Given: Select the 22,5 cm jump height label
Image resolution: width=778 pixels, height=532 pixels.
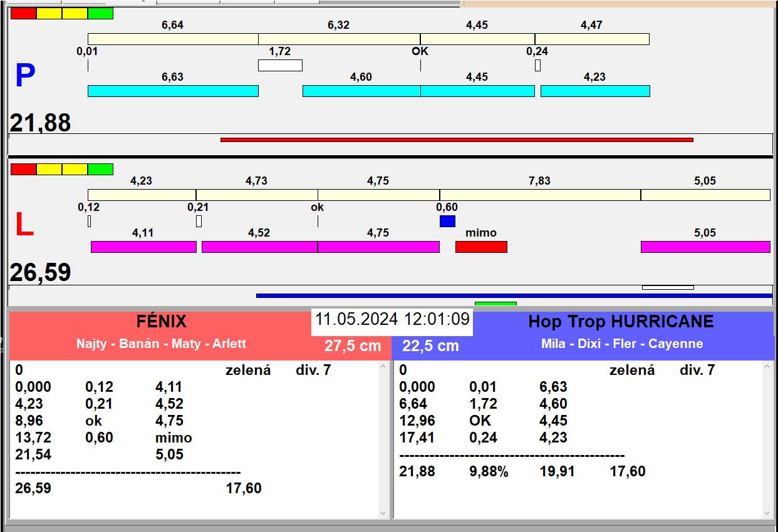Looking at the screenshot, I should [430, 346].
